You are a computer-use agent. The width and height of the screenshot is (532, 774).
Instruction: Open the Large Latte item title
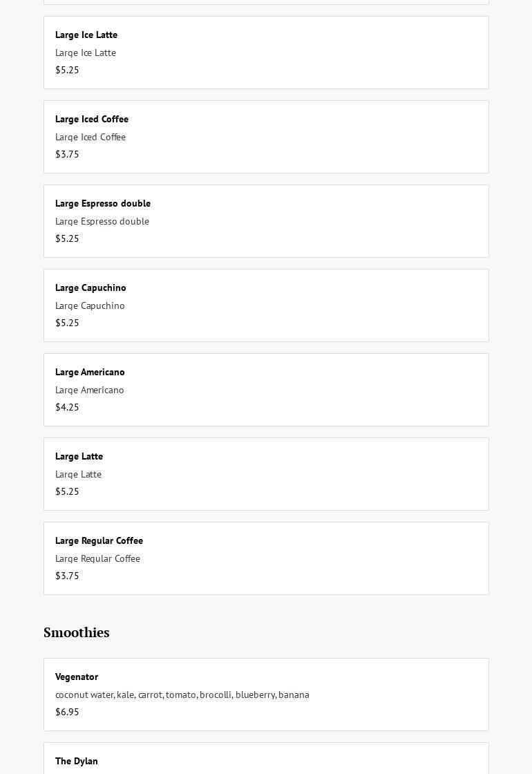[79, 456]
